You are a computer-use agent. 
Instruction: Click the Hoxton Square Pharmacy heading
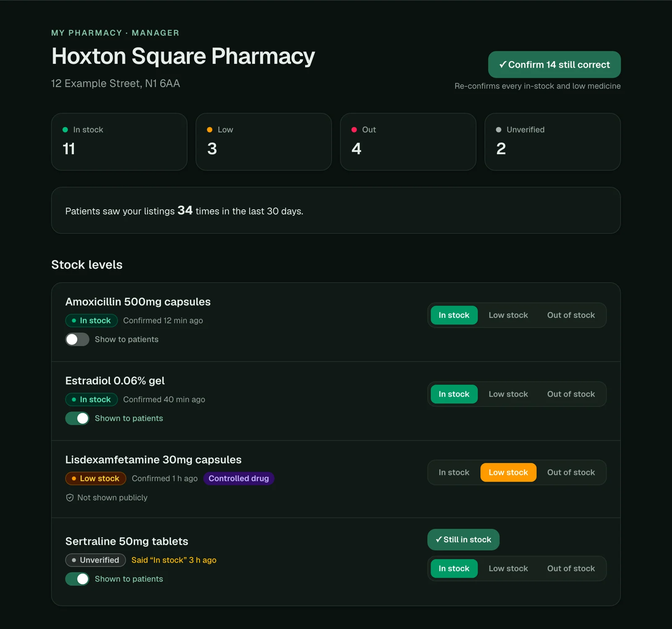pyautogui.click(x=183, y=56)
